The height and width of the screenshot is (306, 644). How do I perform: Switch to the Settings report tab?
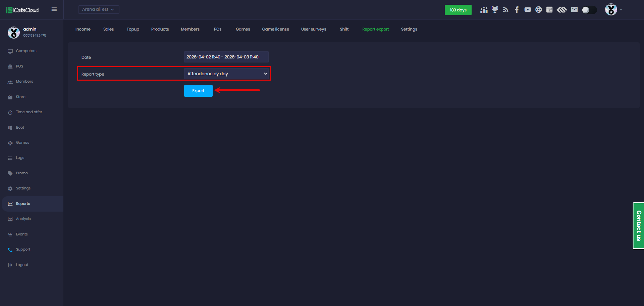point(409,29)
